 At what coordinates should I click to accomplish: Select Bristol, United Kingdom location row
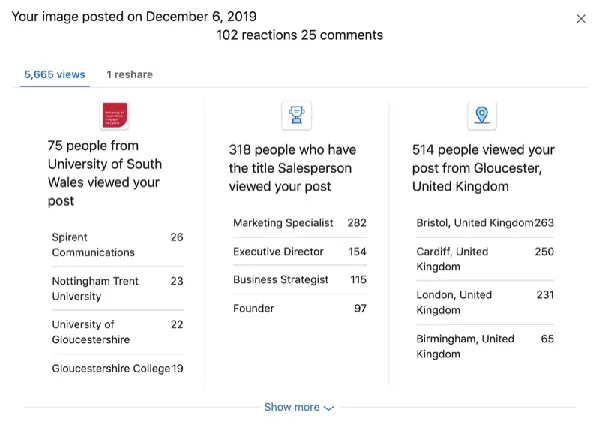485,223
